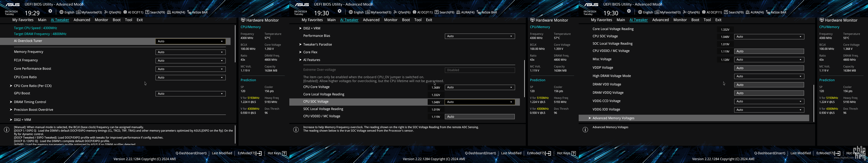
Task: Open Hot Keys help in middle screen
Action: point(566,153)
